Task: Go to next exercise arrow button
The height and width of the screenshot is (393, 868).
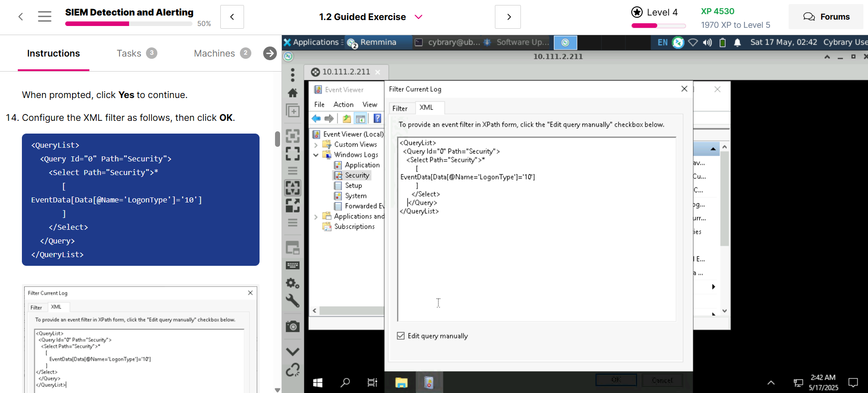Action: pyautogui.click(x=508, y=17)
